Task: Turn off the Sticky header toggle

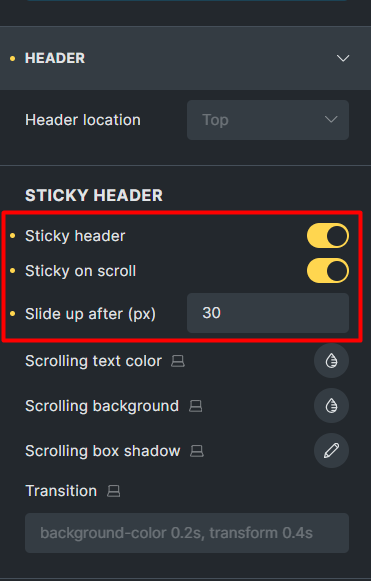Action: pos(328,236)
